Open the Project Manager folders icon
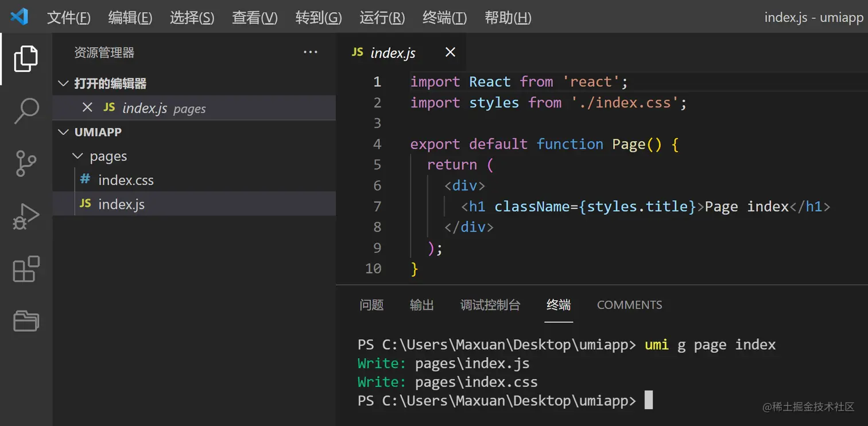The height and width of the screenshot is (426, 868). pyautogui.click(x=26, y=321)
